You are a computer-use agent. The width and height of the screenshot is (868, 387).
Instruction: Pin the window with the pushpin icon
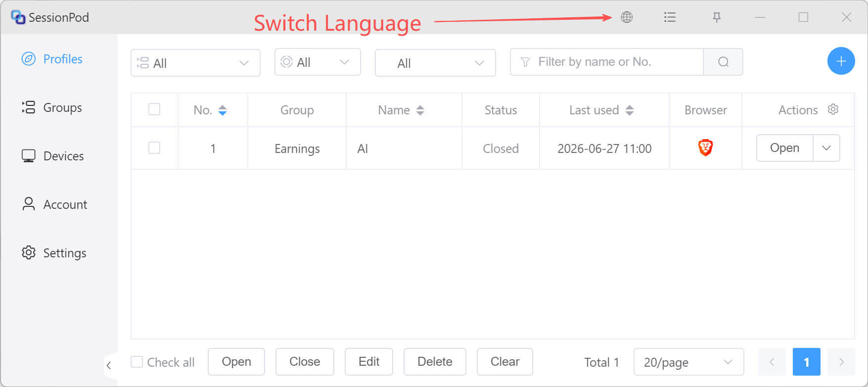pyautogui.click(x=716, y=17)
